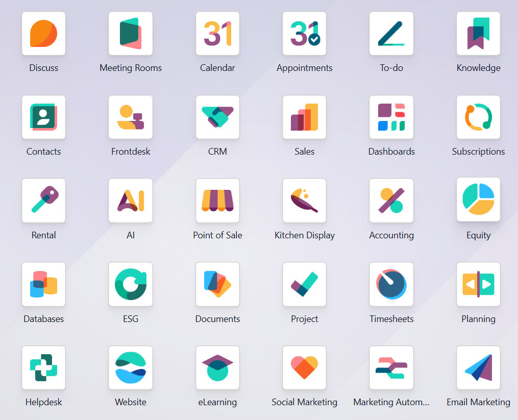
Task: Open the Kitchen Display pan icon
Action: click(x=304, y=200)
